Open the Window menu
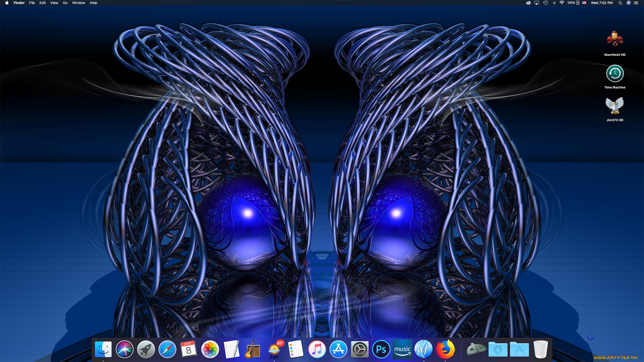Screen dimensions: 644x362 pyautogui.click(x=78, y=3)
